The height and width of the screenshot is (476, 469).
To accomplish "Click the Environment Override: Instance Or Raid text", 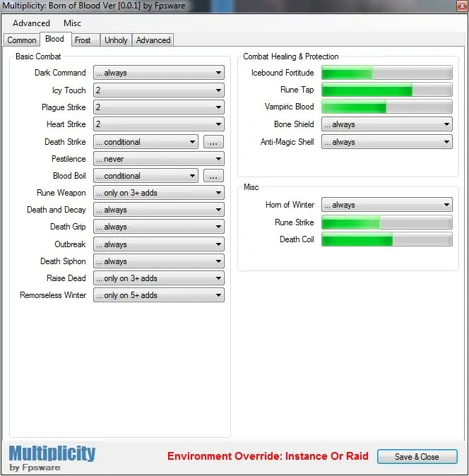I will [x=268, y=456].
